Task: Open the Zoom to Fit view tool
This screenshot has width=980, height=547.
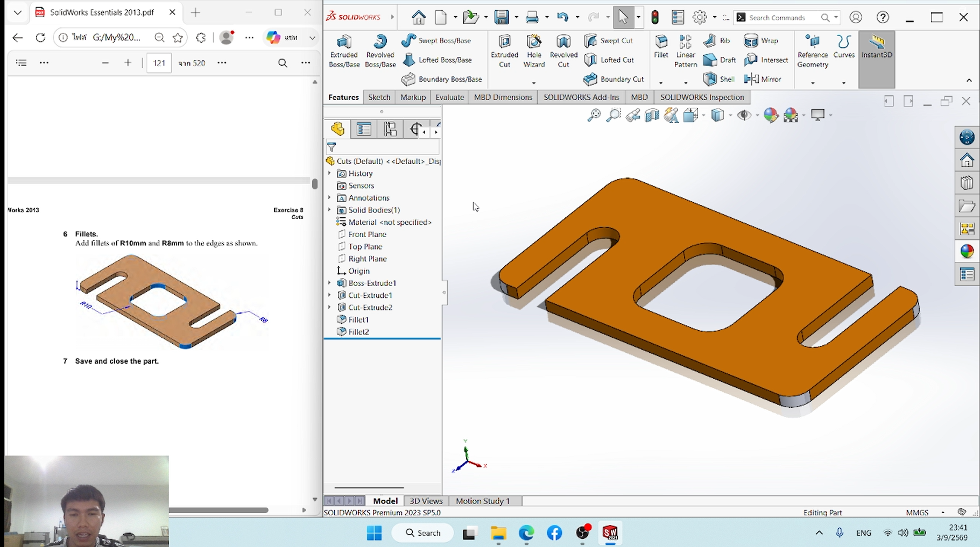Action: coord(594,115)
